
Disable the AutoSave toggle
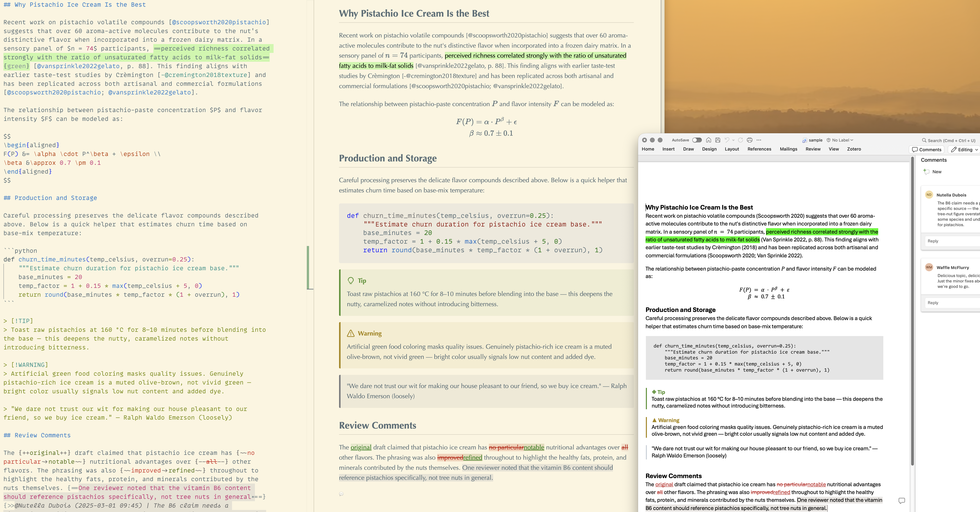(697, 140)
